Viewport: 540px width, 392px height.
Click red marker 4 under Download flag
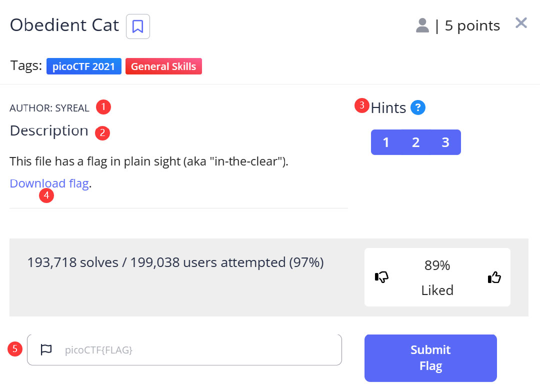point(46,195)
